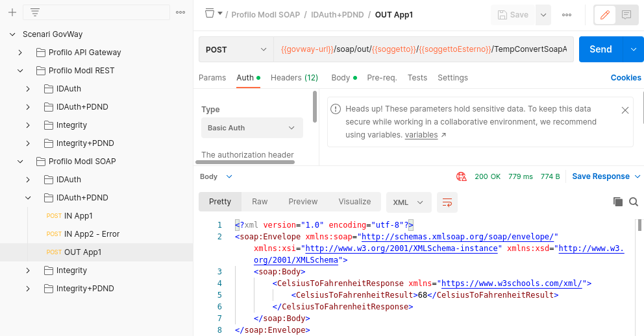Open the Tests tab

417,78
